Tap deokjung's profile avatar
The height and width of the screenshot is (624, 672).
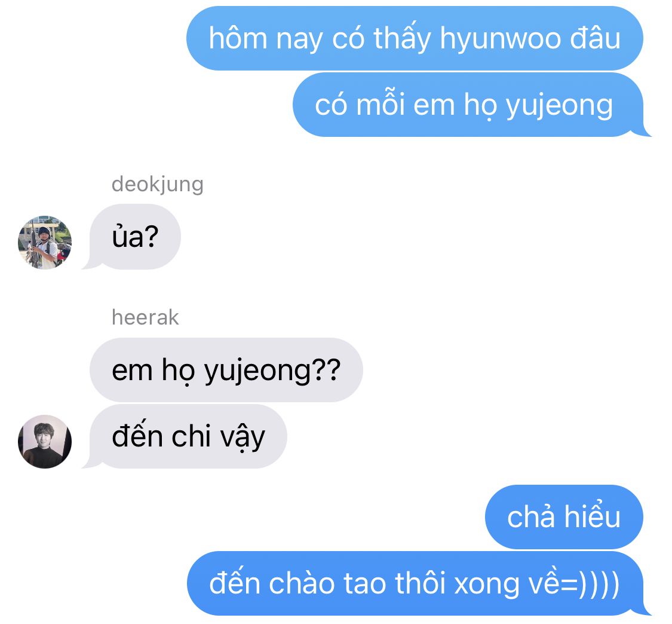[x=45, y=242]
